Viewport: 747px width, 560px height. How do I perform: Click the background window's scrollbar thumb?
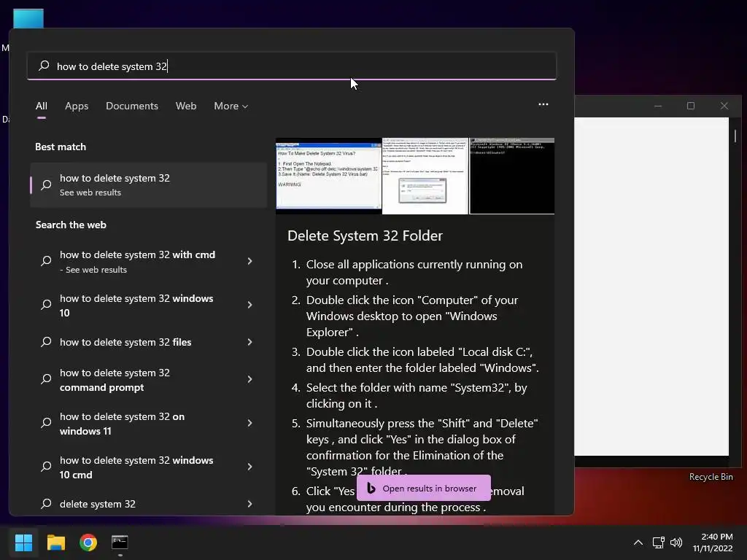(x=735, y=135)
